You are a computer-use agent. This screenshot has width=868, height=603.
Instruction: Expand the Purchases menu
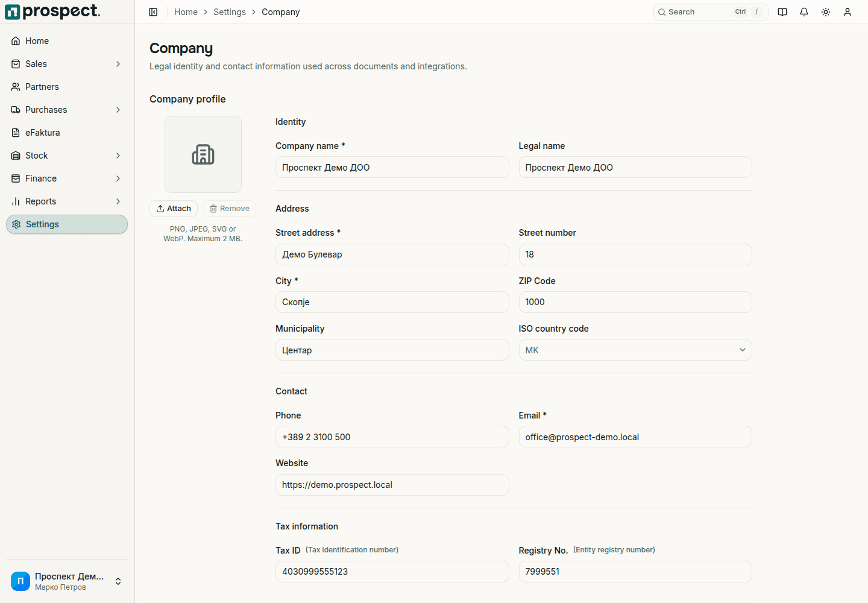tap(67, 110)
